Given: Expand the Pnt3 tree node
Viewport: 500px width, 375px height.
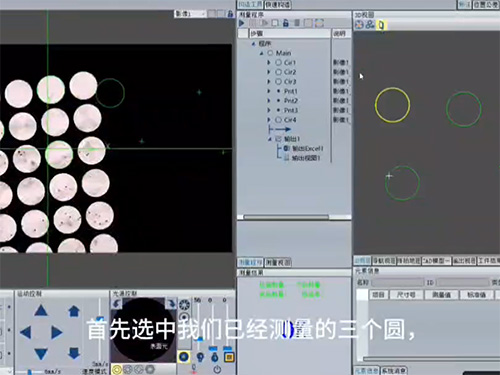Looking at the screenshot, I should 269,110.
